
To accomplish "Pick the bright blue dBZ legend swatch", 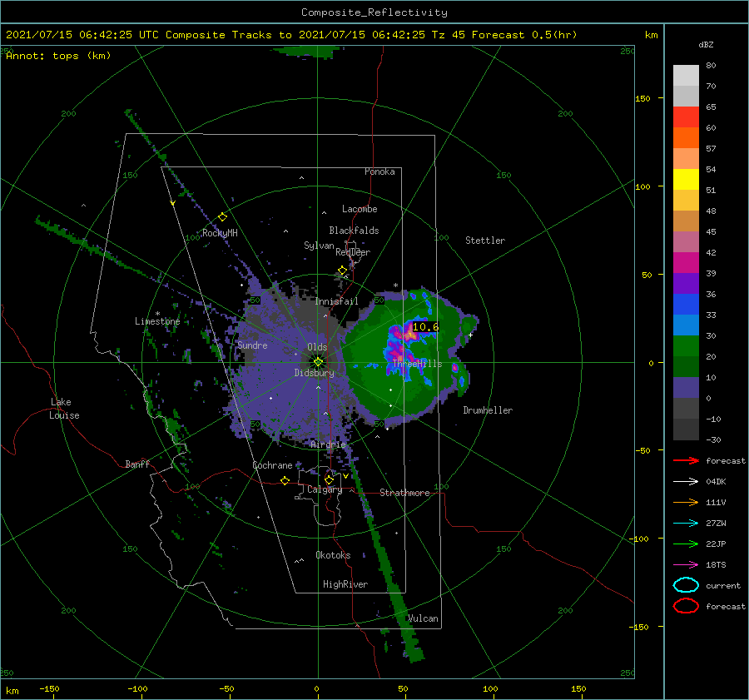I will (686, 304).
